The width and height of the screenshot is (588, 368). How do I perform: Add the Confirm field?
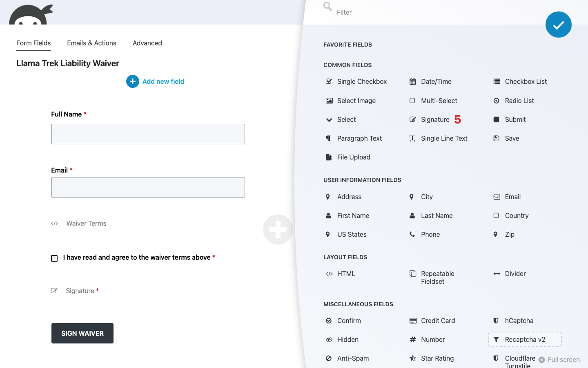pyautogui.click(x=343, y=321)
